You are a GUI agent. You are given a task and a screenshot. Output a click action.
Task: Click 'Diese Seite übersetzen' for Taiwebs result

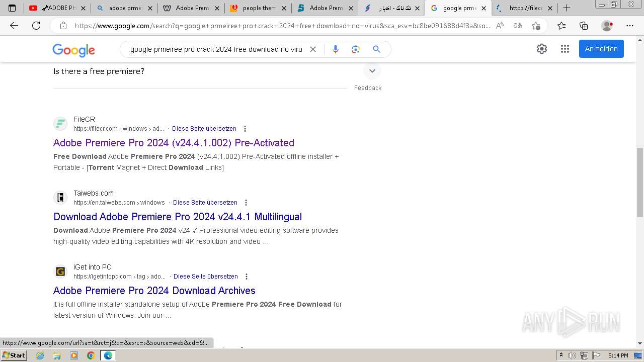[205, 203]
